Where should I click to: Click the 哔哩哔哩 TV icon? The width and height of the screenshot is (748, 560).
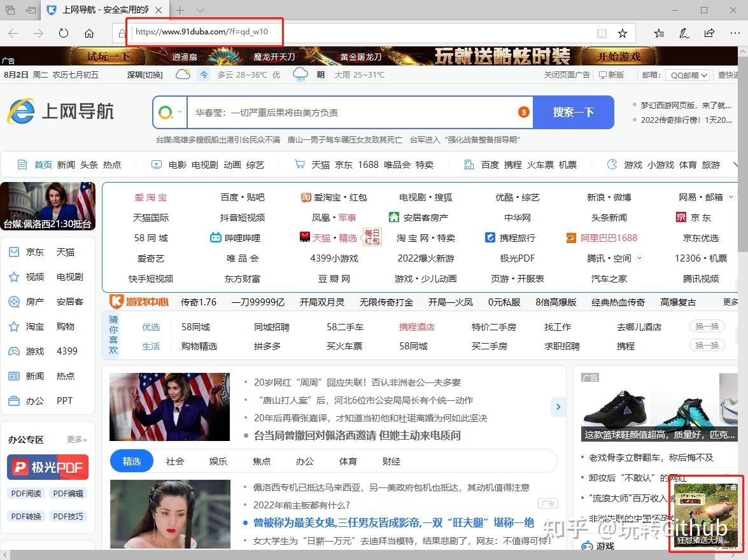tap(216, 237)
